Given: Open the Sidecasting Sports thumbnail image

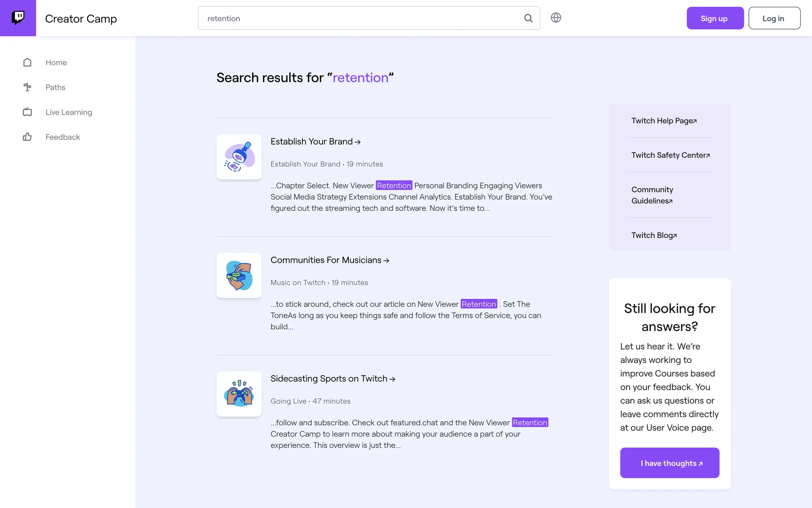Looking at the screenshot, I should click(239, 394).
